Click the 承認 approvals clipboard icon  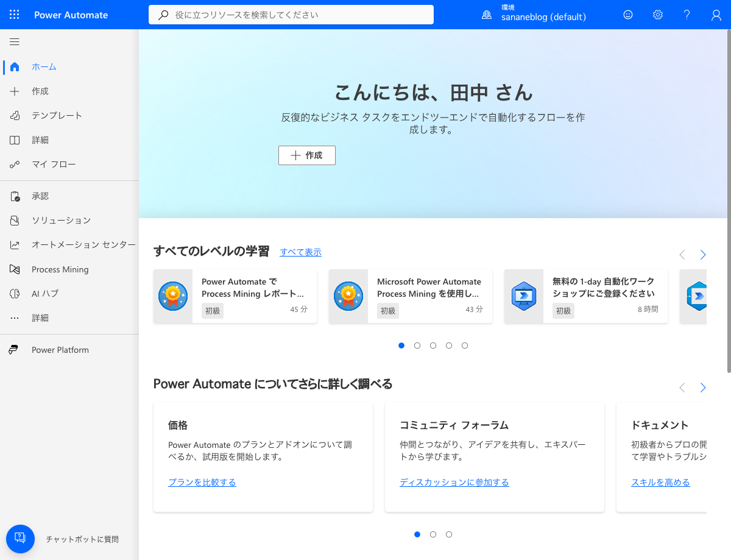[x=15, y=196]
